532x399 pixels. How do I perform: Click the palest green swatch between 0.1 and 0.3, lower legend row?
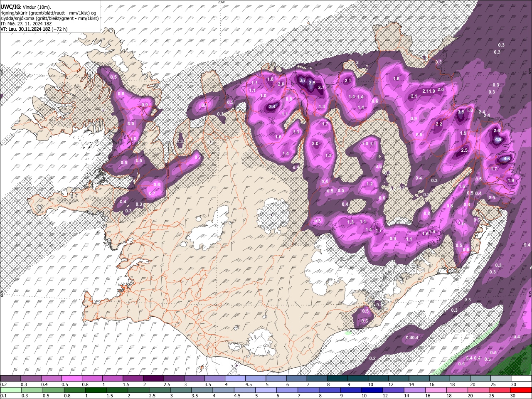click(10, 390)
